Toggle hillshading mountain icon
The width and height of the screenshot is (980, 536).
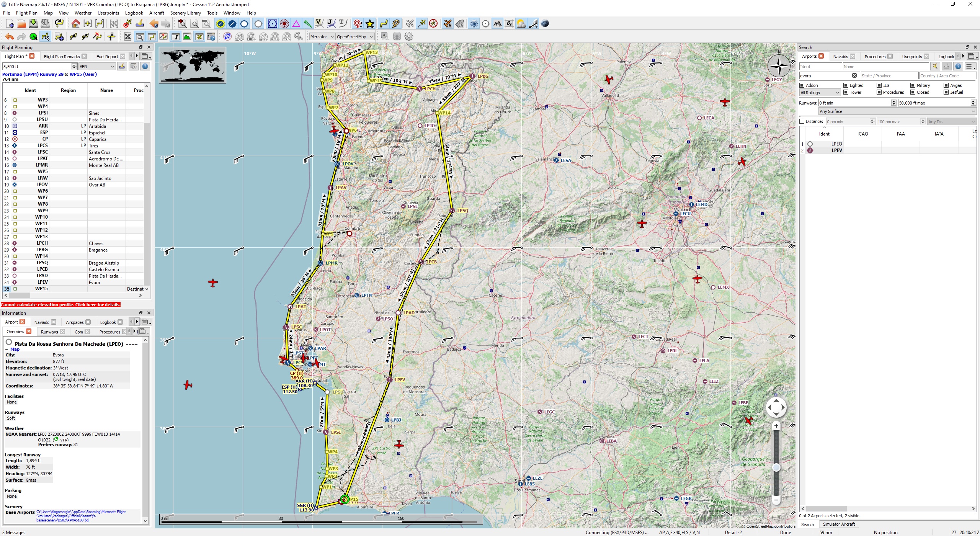497,24
